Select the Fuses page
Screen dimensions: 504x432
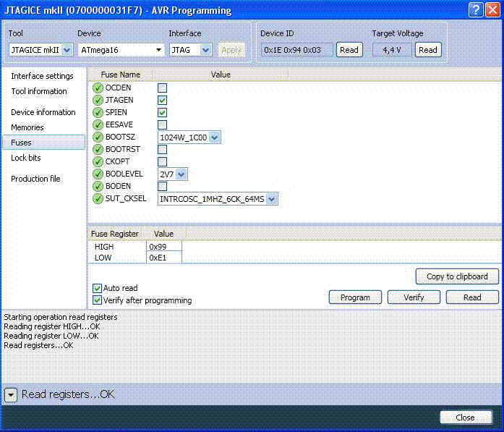point(43,143)
